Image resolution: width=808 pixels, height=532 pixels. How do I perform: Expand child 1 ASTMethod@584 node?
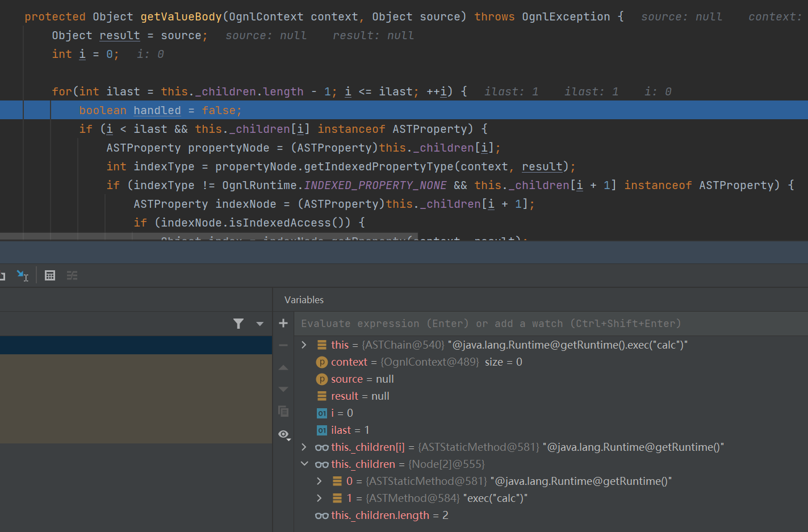click(319, 498)
